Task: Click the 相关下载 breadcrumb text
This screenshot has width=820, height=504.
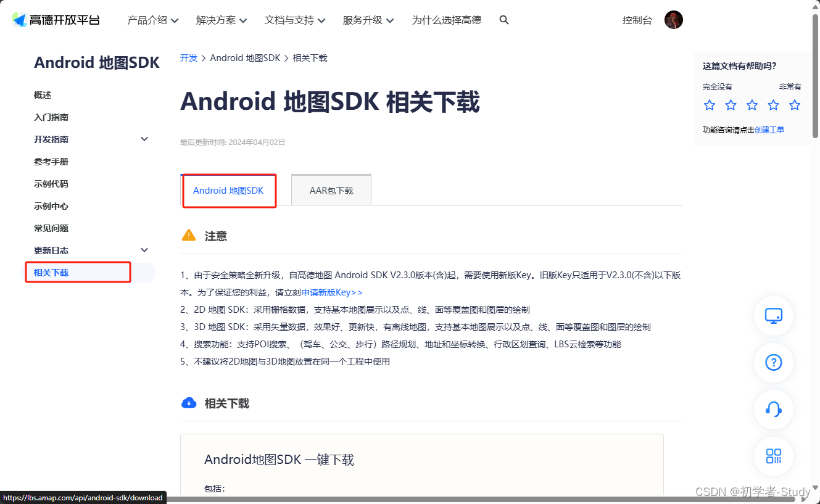Action: point(310,58)
